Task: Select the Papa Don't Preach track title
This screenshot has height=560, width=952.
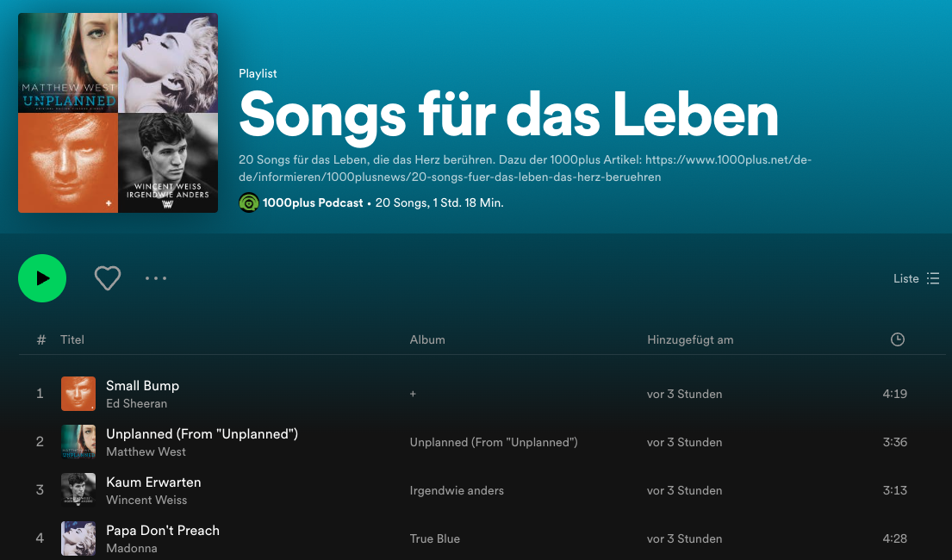Action: click(163, 530)
